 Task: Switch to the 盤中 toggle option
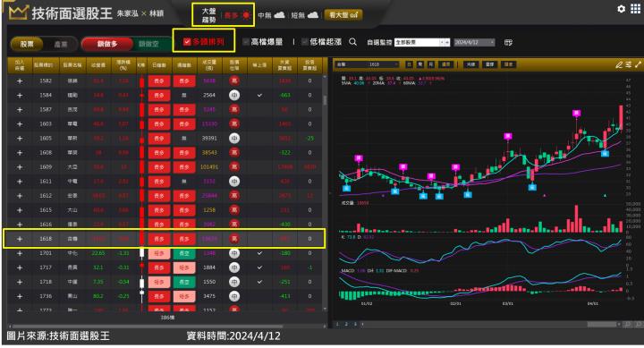point(61,44)
